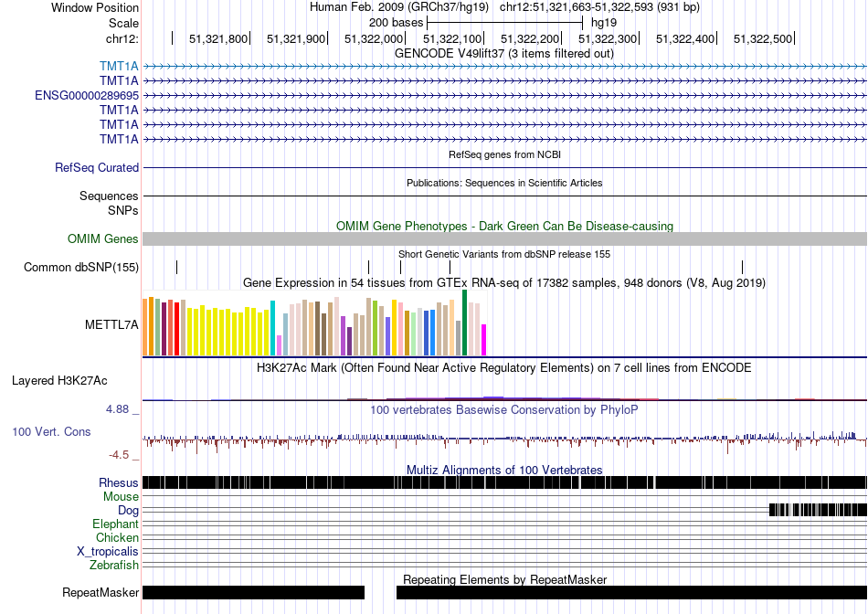Viewport: 868px width, 614px height.
Task: Click the Sequences track label
Action: pyautogui.click(x=109, y=196)
